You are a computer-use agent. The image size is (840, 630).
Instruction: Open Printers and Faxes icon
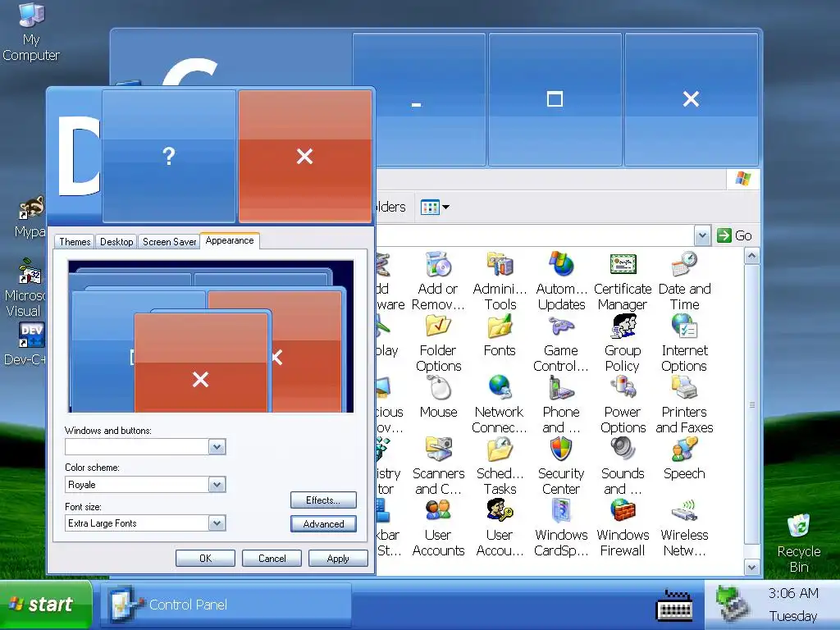pyautogui.click(x=685, y=388)
